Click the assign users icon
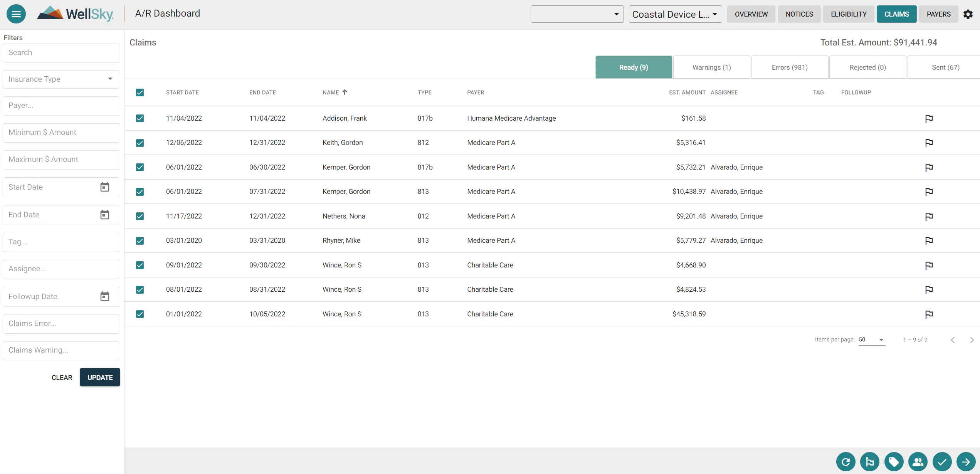 point(918,461)
